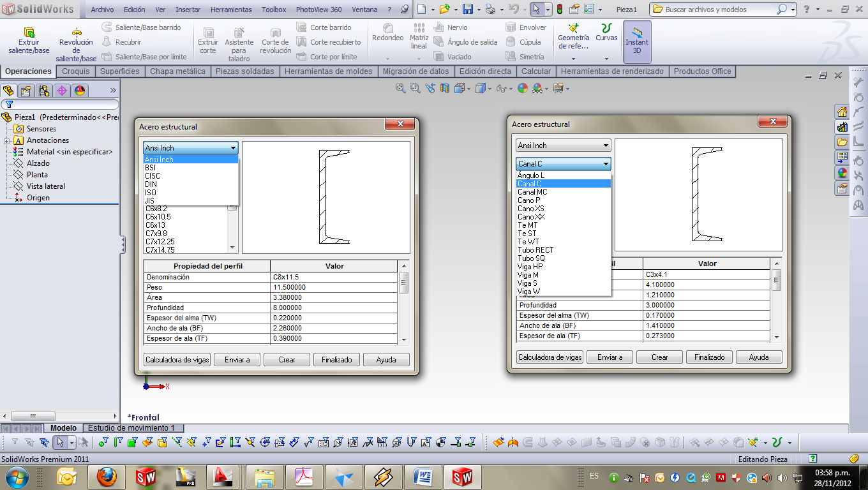Click Finalizado button in left dialog
Screen dimensions: 868x490
(x=337, y=360)
